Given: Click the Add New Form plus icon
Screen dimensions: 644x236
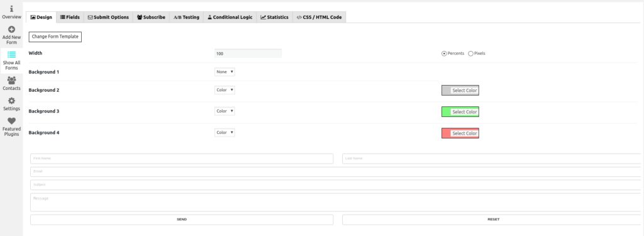Looking at the screenshot, I should point(11,30).
